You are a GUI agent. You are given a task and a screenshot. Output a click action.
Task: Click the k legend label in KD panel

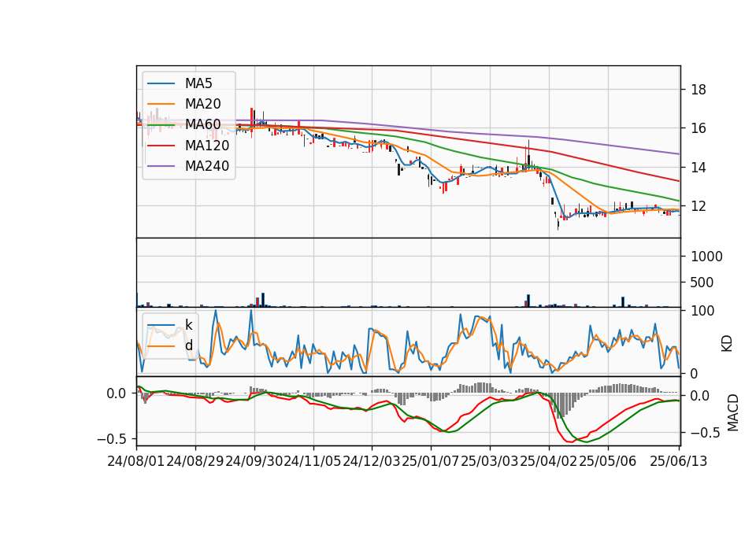click(x=189, y=325)
